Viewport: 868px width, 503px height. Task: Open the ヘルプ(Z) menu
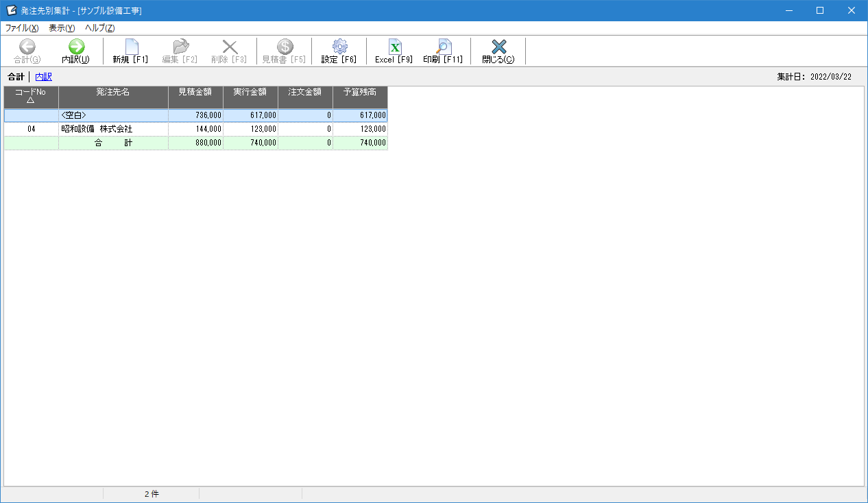pos(100,28)
